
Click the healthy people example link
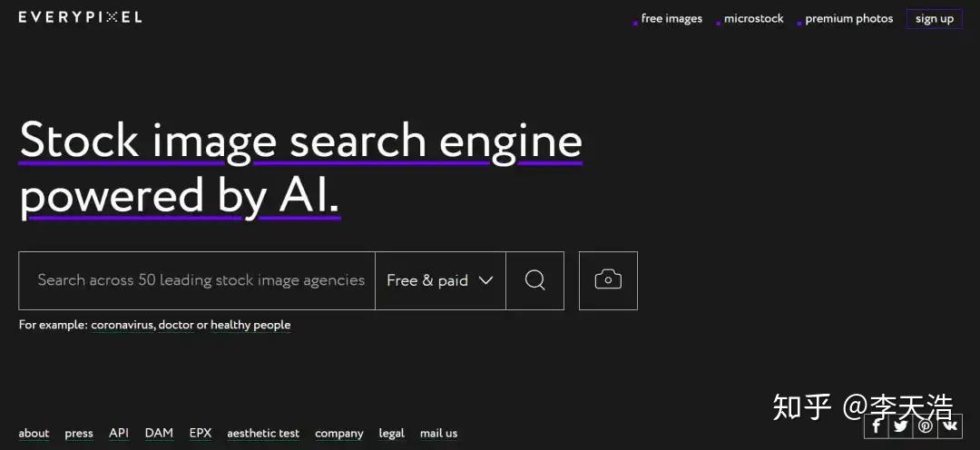point(250,325)
